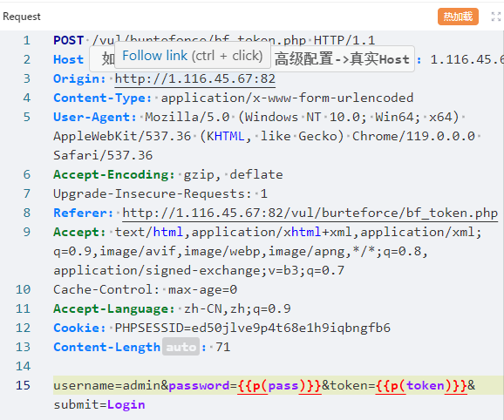Click the {{p(token)}} fuzz tag
The height and width of the screenshot is (420, 504).
tap(421, 385)
